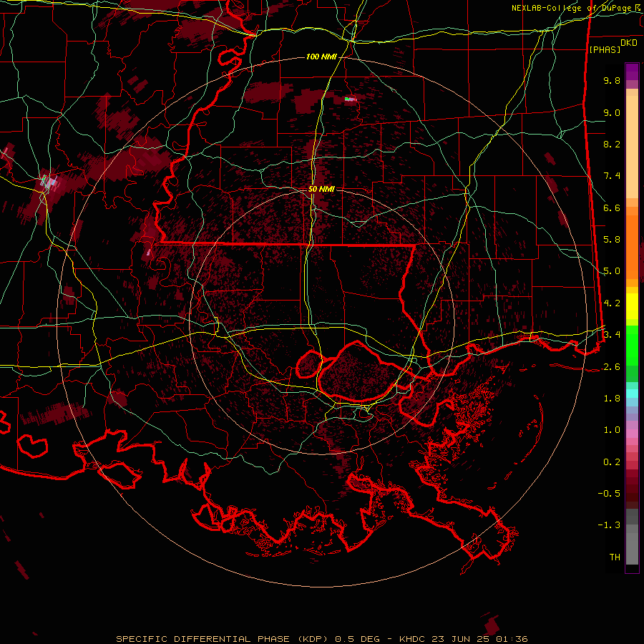644x644 pixels.
Task: Click the gray segment of the color scale
Action: click(x=632, y=536)
